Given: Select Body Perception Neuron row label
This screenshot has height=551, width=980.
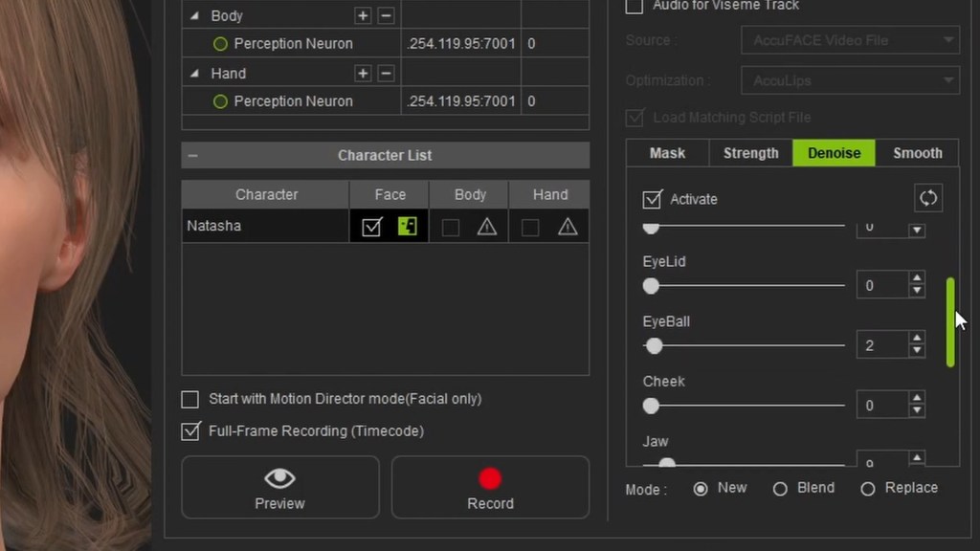Looking at the screenshot, I should click(293, 44).
